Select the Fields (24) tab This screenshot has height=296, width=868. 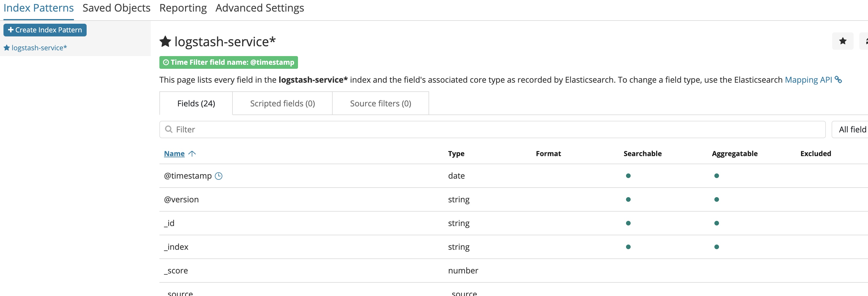[196, 103]
